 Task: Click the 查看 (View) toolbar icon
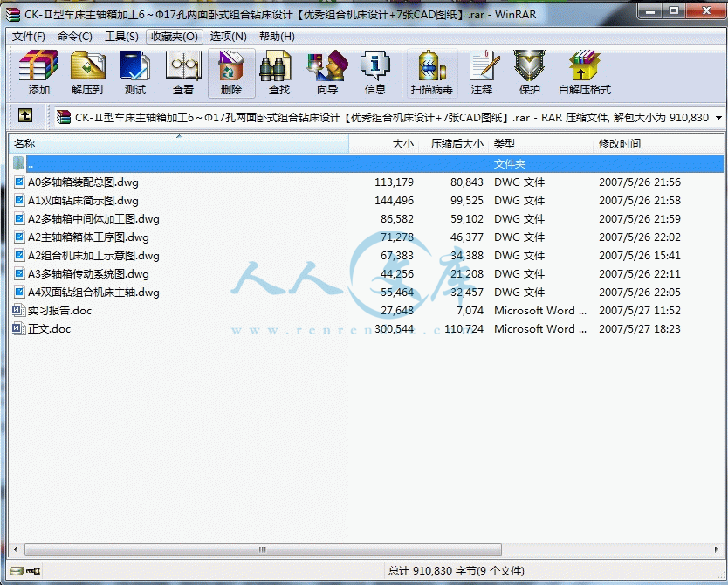tap(183, 72)
